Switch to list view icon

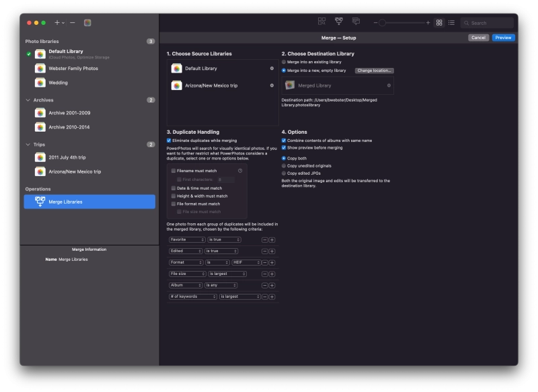(451, 22)
